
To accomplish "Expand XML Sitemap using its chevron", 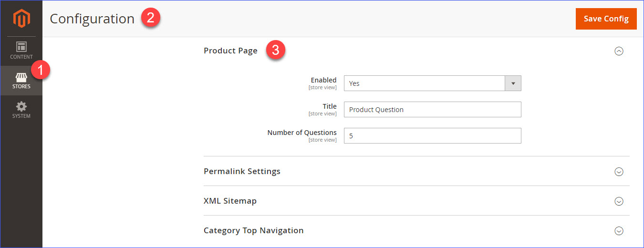I will [x=619, y=201].
